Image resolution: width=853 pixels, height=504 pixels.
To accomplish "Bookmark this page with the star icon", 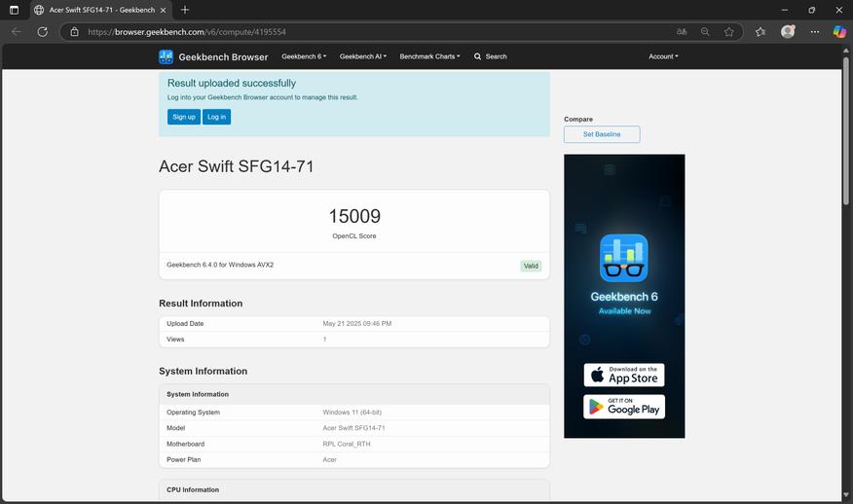I will point(729,31).
